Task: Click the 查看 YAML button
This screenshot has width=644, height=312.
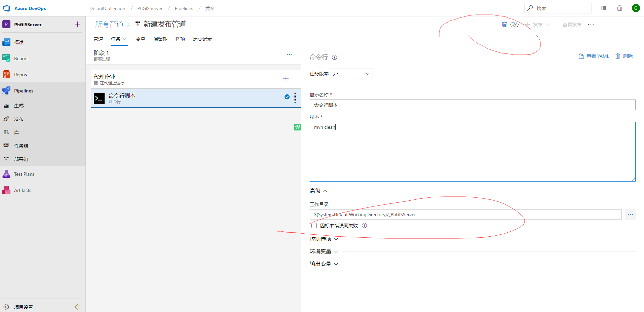Action: point(594,56)
